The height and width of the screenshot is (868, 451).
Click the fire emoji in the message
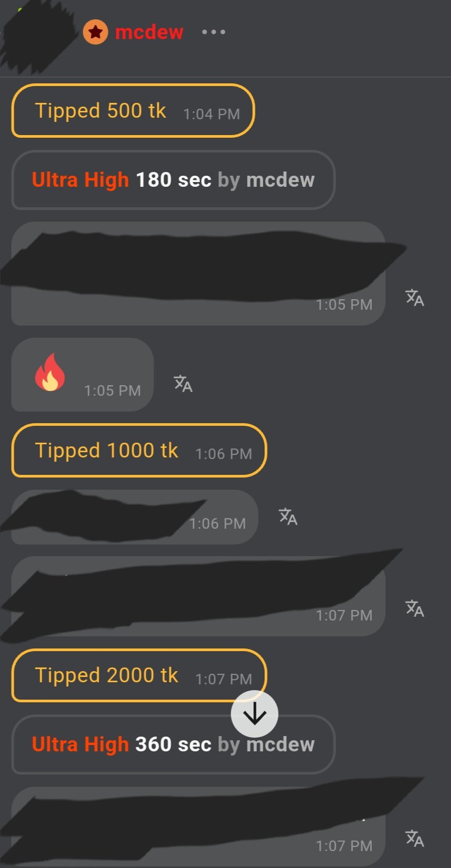tap(50, 372)
